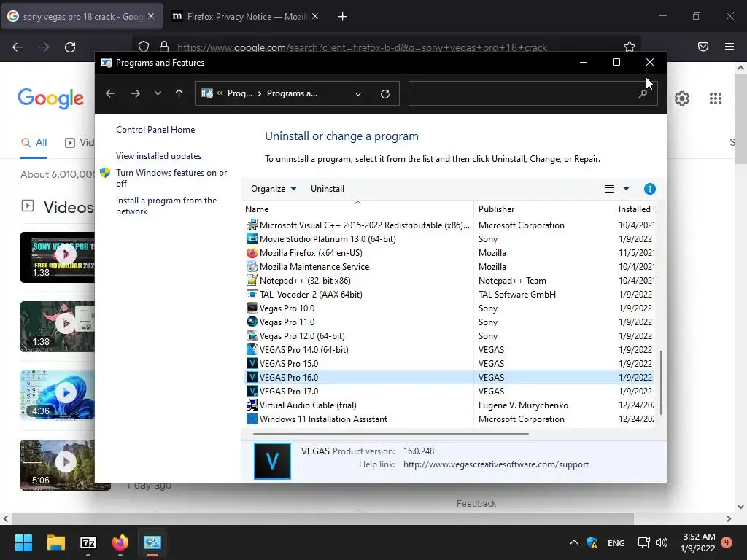Open the Programs and Features help icon

649,189
